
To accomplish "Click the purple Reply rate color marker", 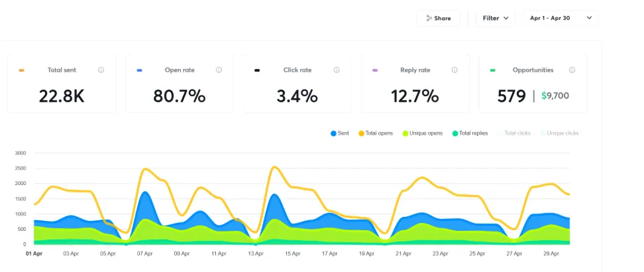I will click(375, 70).
